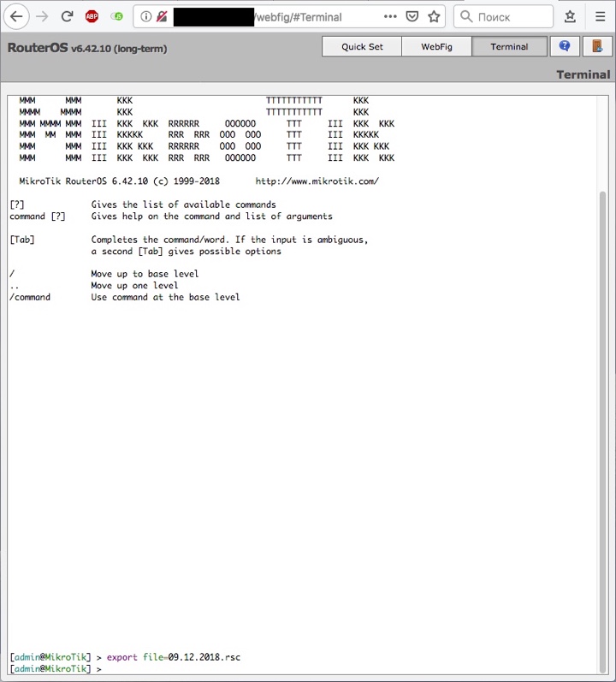Click 'command [?]' help entry
The image size is (616, 682).
[38, 216]
